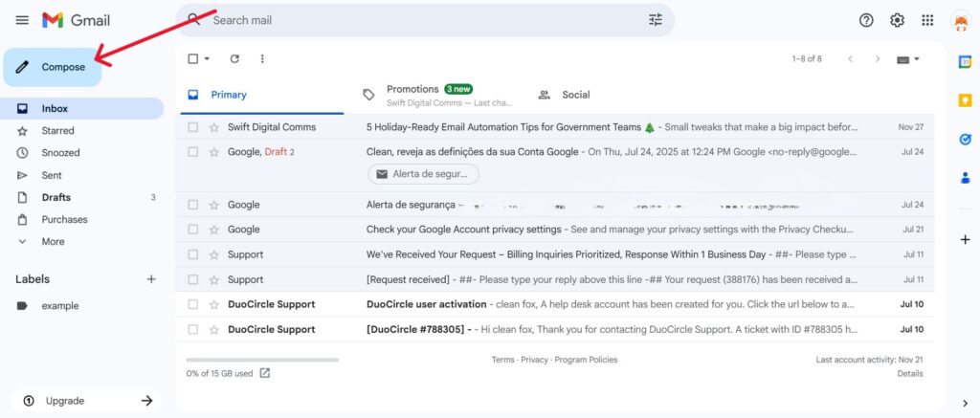Star the DuoCircle user activation email
The image size is (980, 418).
pyautogui.click(x=213, y=305)
